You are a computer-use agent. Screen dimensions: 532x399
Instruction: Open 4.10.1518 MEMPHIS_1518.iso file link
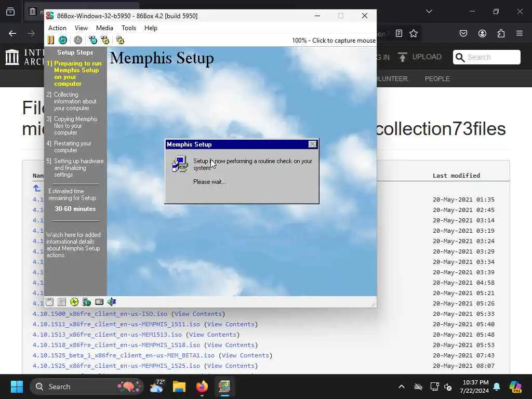[x=116, y=345]
